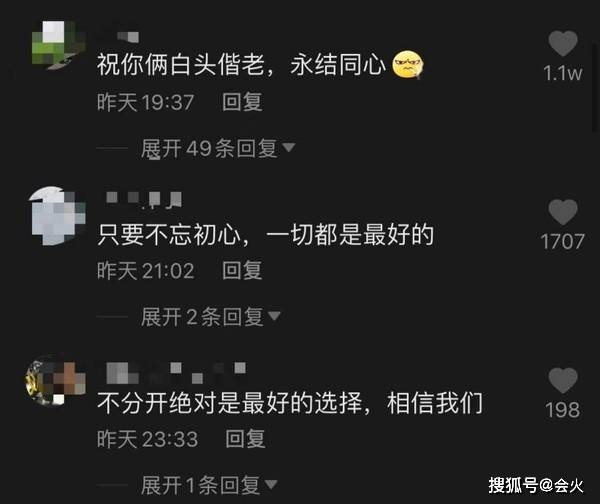Like the comment with 198 likes
The width and height of the screenshot is (600, 504).
click(x=562, y=381)
